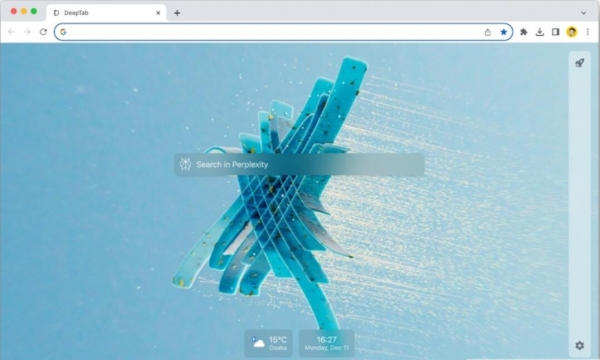Click the 15°C temperature text
This screenshot has width=600, height=360.
278,339
